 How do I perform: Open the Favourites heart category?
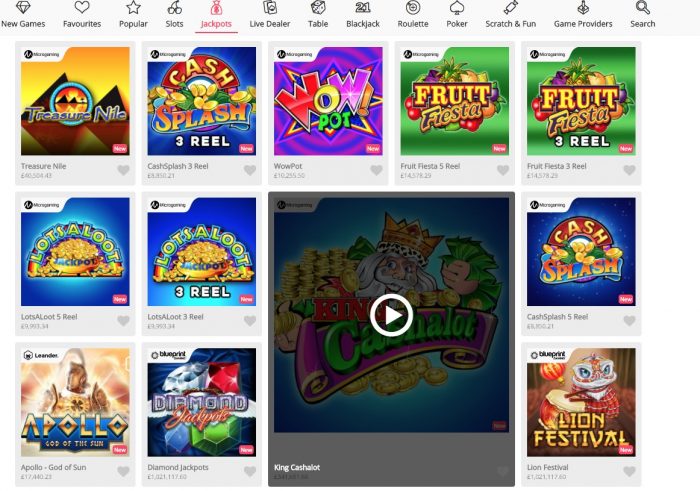tap(82, 15)
